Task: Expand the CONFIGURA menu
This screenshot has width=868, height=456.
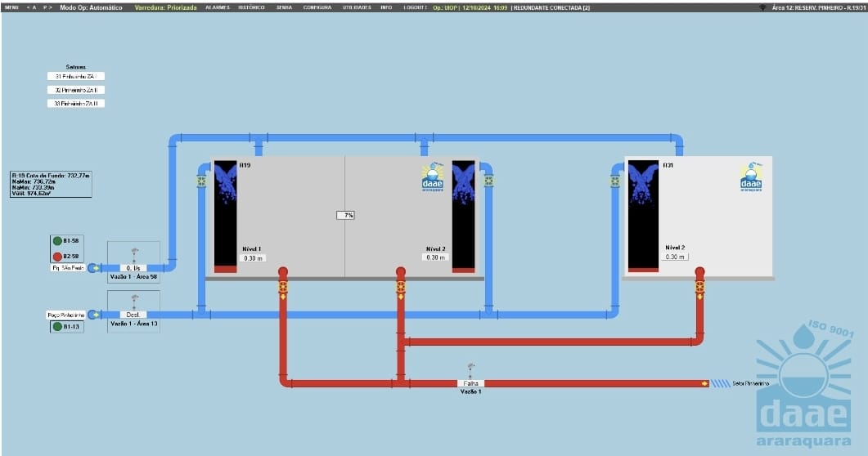Action: pos(317,7)
